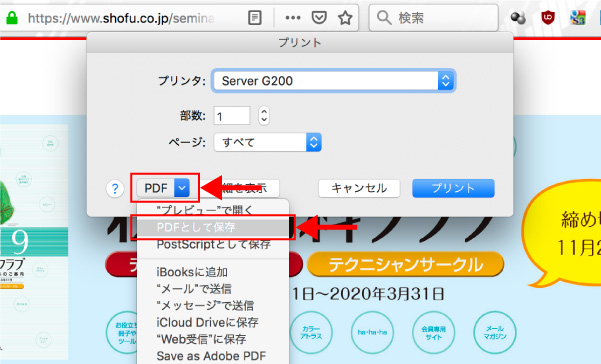Click the キャンセル button
Viewport: 601px width, 364px height.
coord(359,188)
